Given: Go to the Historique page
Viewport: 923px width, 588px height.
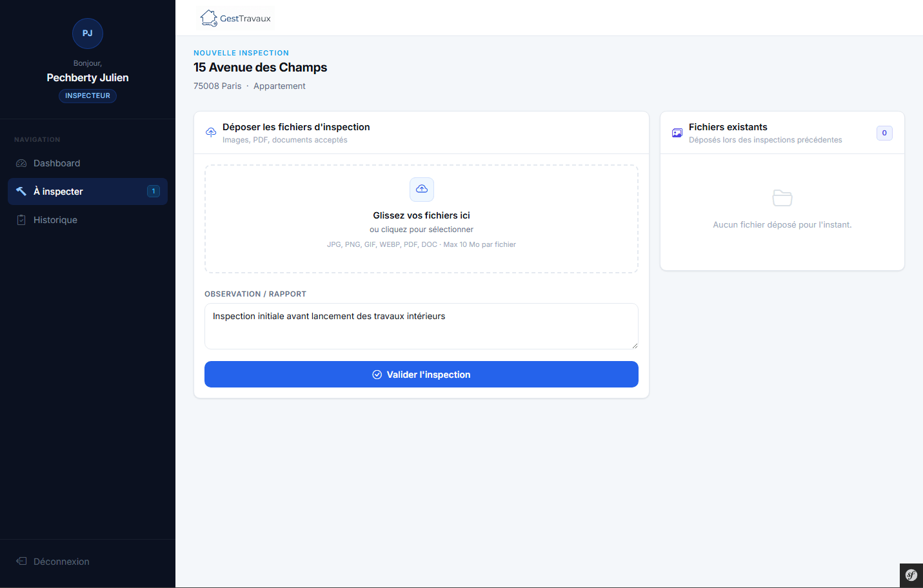Looking at the screenshot, I should pyautogui.click(x=55, y=220).
